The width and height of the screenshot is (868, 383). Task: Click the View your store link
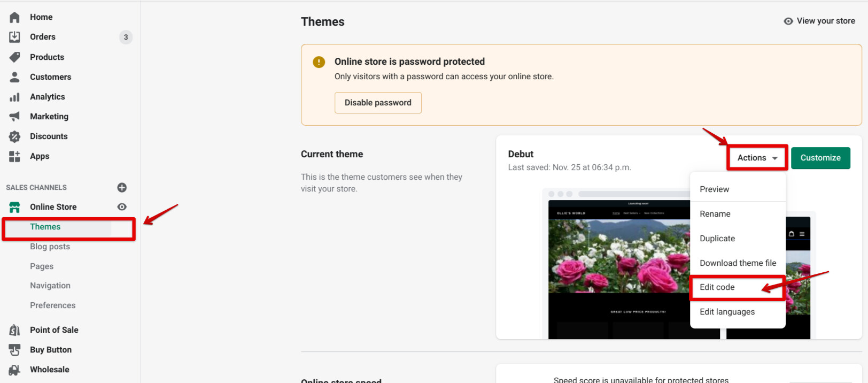click(819, 21)
